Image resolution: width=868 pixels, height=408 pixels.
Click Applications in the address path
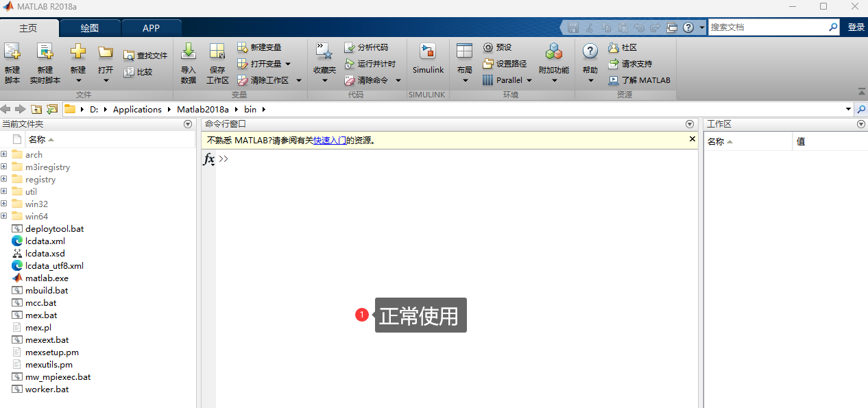pos(137,109)
